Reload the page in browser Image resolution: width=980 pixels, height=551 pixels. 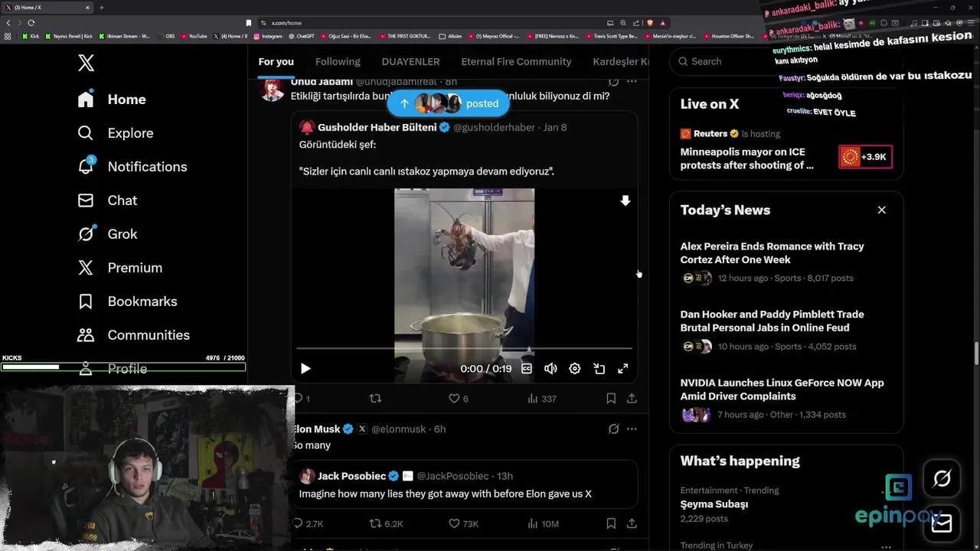[31, 23]
